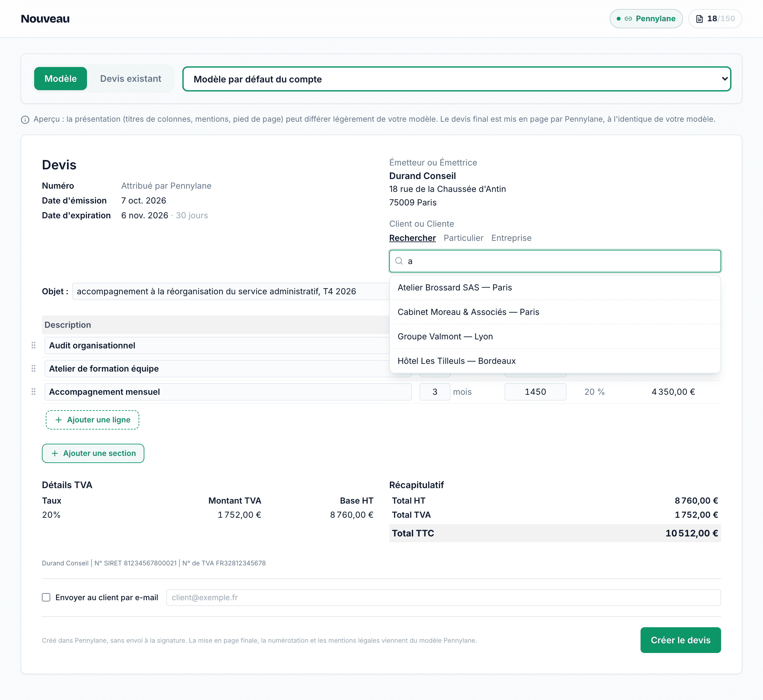763x700 pixels.
Task: Click the Pennylane connection status badge
Action: point(646,19)
